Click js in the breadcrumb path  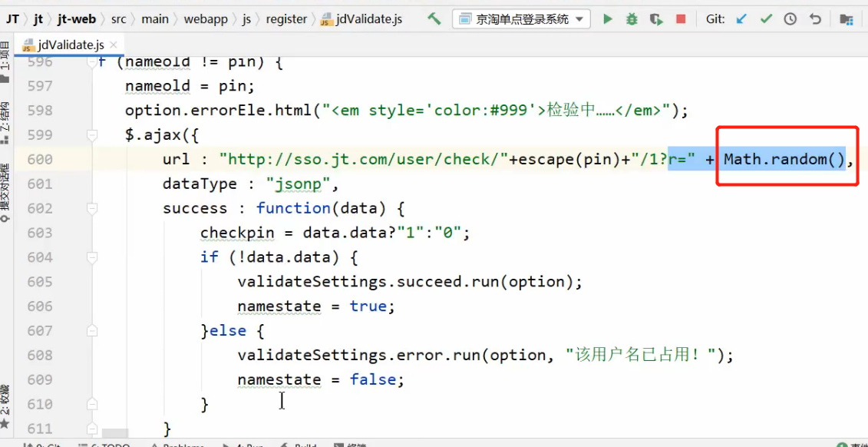[246, 19]
